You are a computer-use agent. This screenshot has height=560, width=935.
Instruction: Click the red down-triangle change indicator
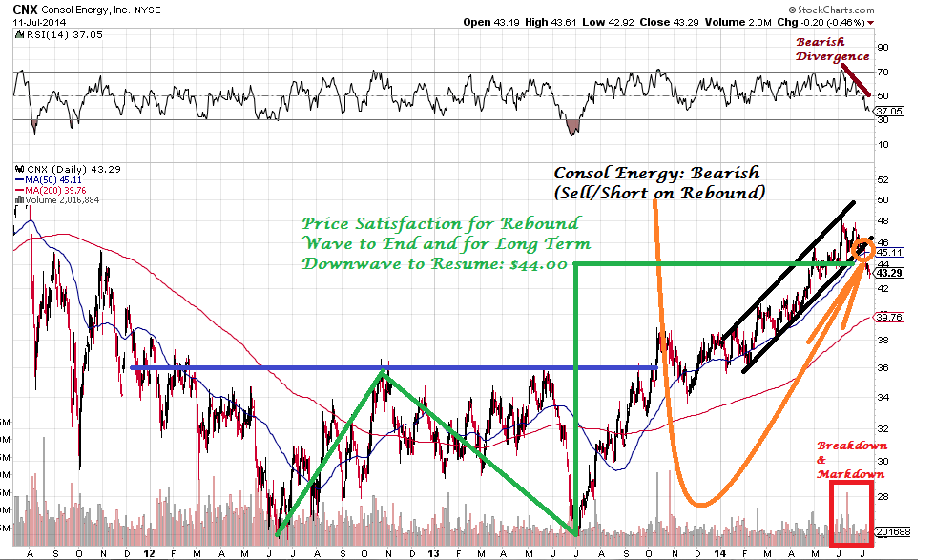(870, 23)
